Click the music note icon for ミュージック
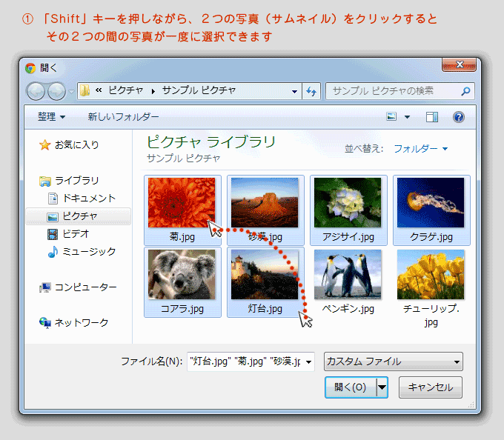This screenshot has height=440, width=504. coord(53,252)
